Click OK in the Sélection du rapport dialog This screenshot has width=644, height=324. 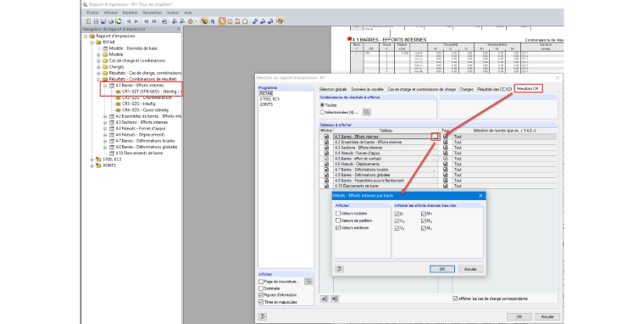519,316
